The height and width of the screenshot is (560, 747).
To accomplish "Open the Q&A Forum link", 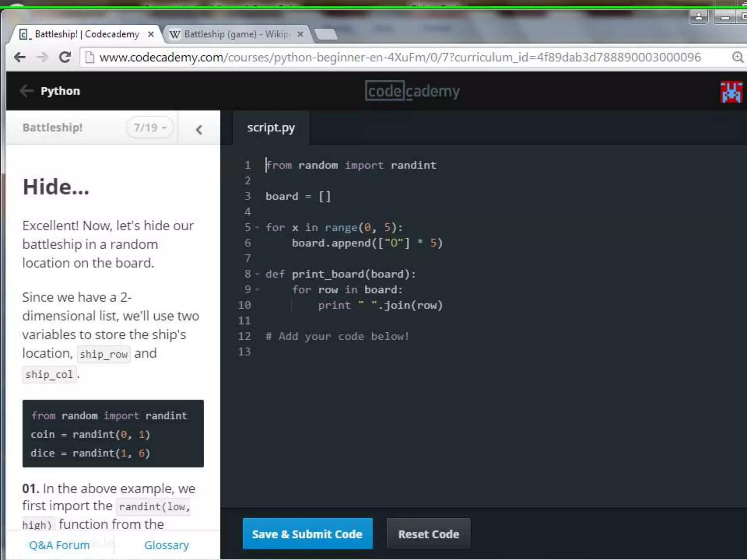I will point(59,545).
